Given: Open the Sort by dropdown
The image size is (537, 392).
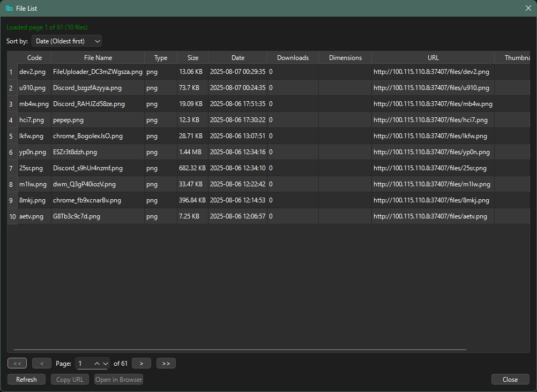Looking at the screenshot, I should click(67, 41).
